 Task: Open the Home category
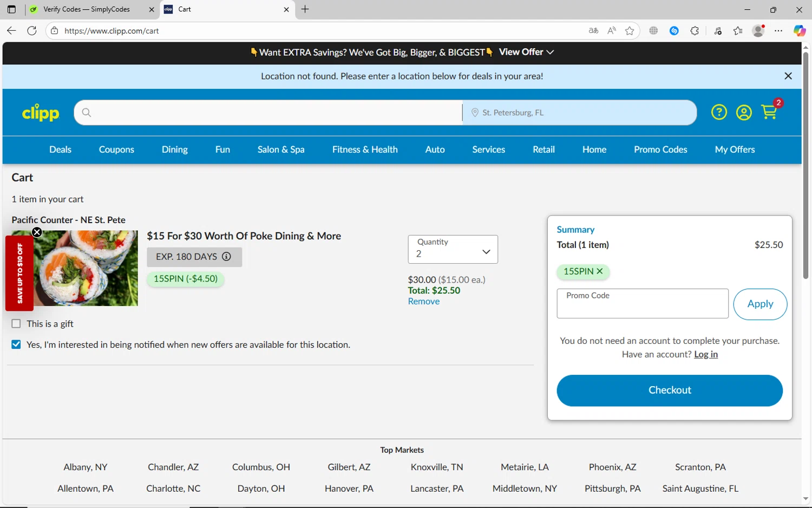[594, 149]
